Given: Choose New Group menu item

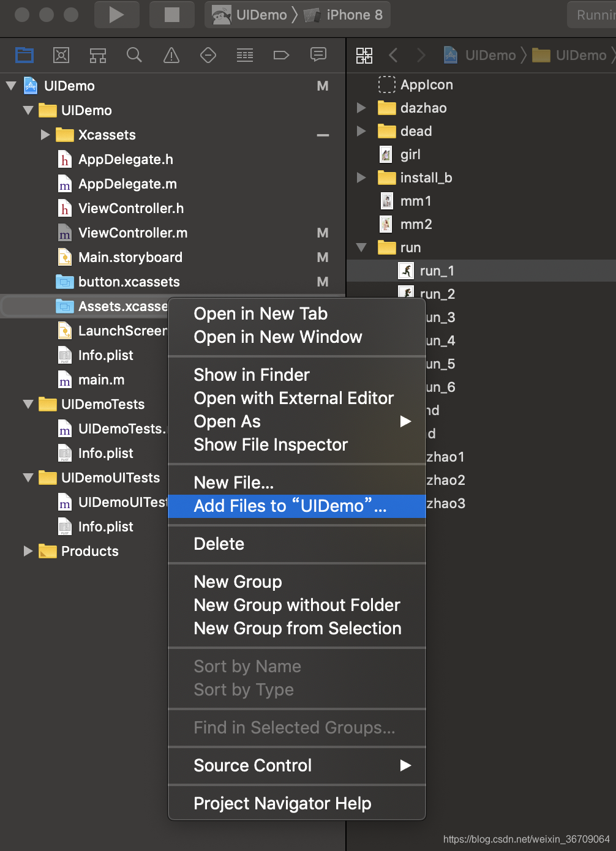Looking at the screenshot, I should coord(297,582).
